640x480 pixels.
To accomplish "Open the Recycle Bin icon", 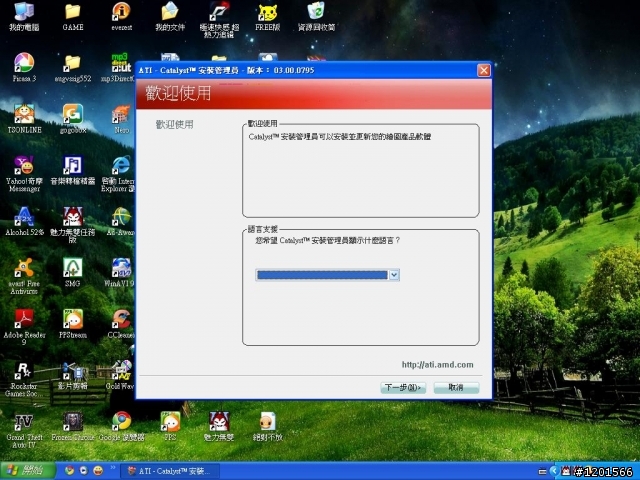I will (x=316, y=16).
